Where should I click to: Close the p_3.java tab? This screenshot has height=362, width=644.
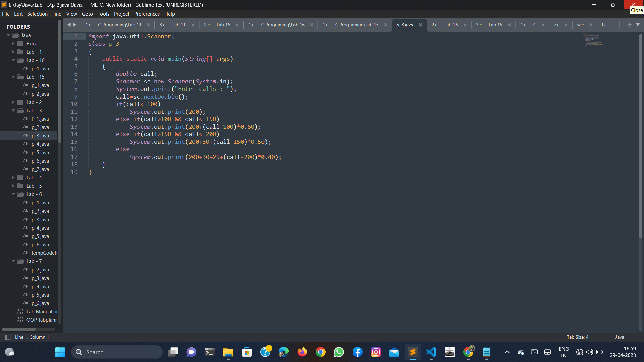(420, 25)
